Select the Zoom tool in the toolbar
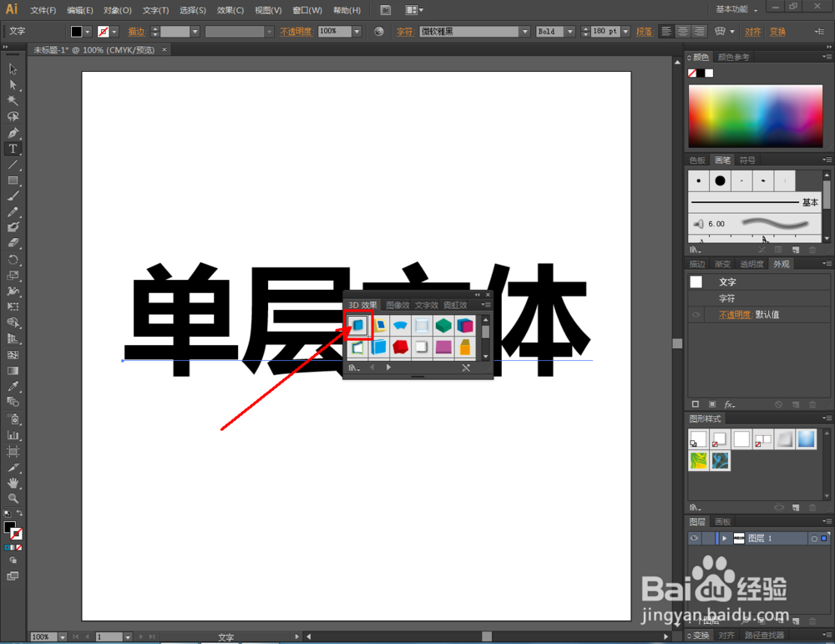835x644 pixels. coord(13,499)
